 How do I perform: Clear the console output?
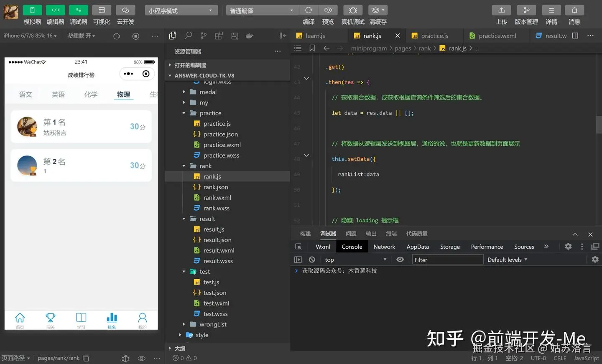click(x=312, y=260)
